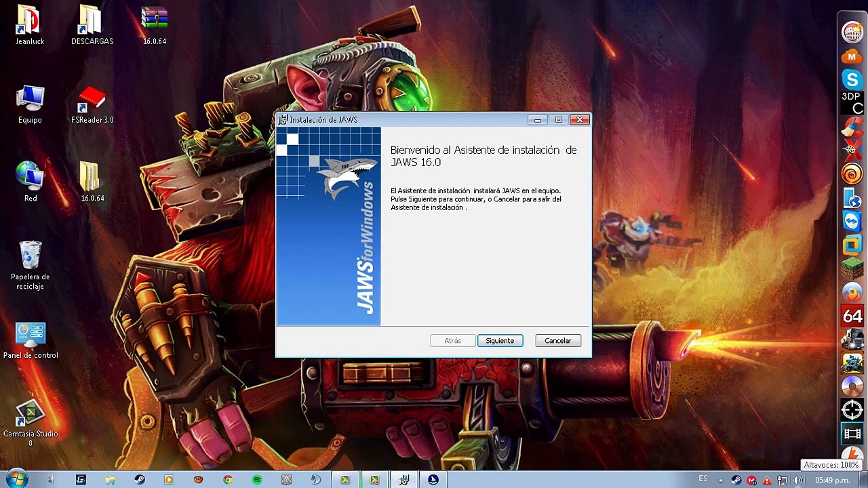Image resolution: width=868 pixels, height=488 pixels.
Task: Click the volume speaker tray icon
Action: (797, 480)
